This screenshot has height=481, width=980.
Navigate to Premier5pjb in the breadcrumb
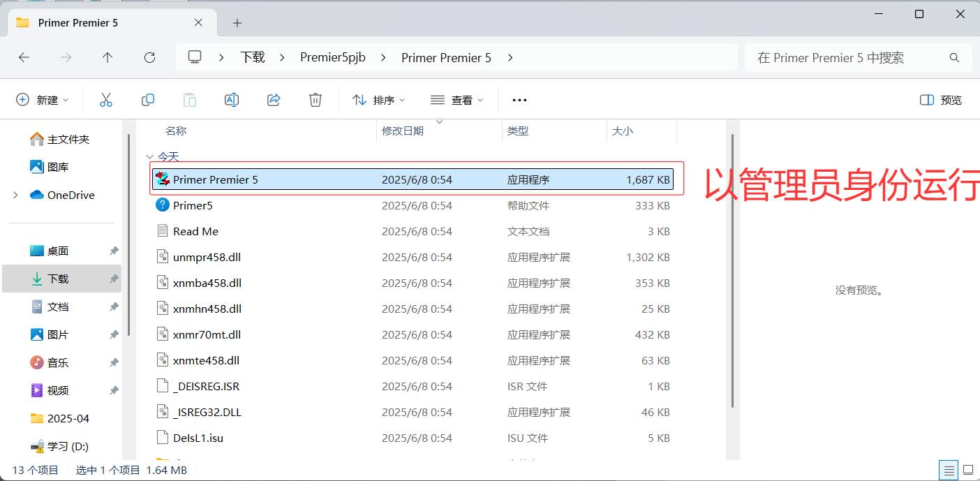pos(333,58)
